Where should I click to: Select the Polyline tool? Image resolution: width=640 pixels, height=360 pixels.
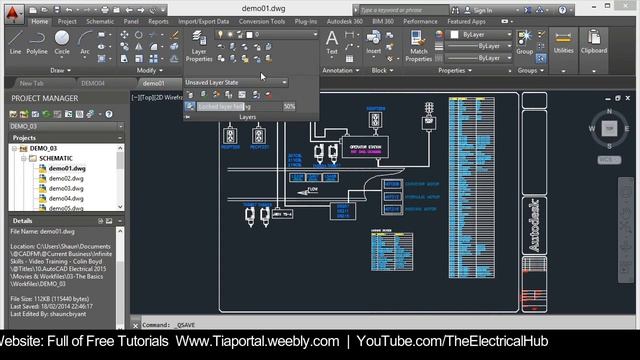(x=37, y=42)
